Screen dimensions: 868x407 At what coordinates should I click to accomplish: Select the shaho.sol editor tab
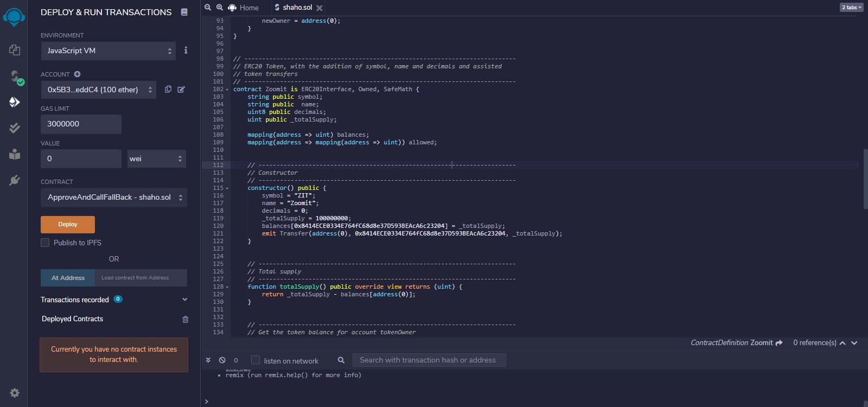297,8
